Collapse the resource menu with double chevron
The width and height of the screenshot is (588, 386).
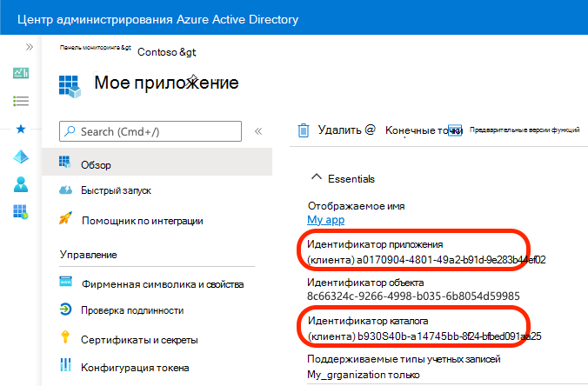pyautogui.click(x=258, y=131)
